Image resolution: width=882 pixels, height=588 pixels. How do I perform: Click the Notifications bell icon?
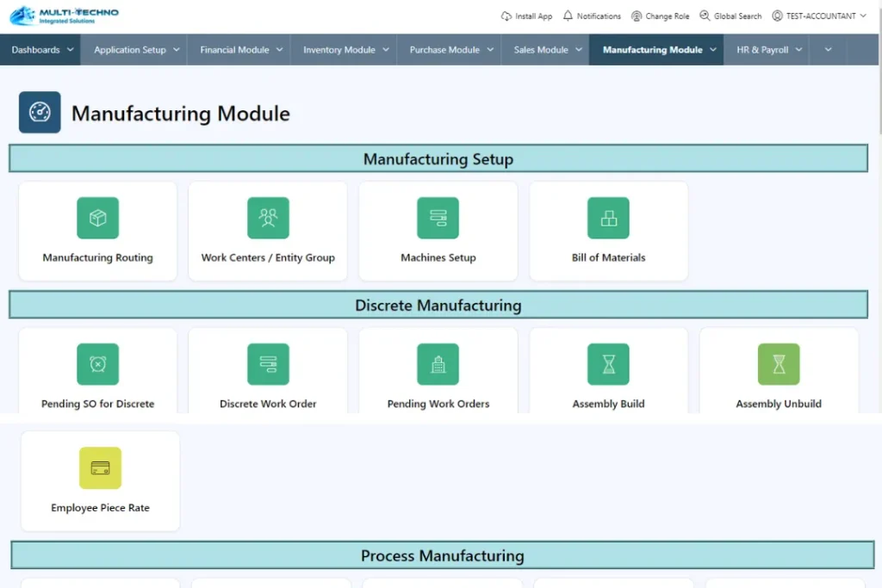[568, 16]
